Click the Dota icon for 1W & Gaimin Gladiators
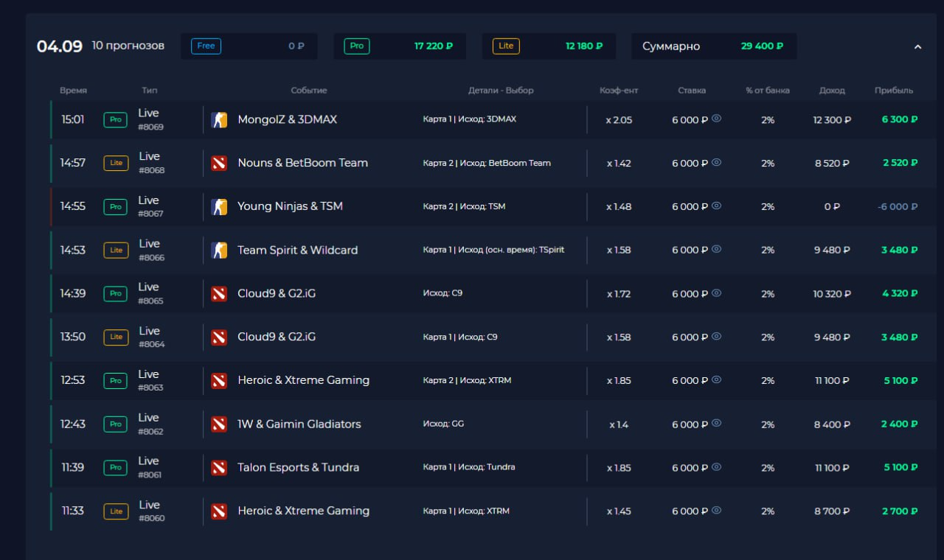Screen dimensions: 944x560 pyautogui.click(x=219, y=424)
